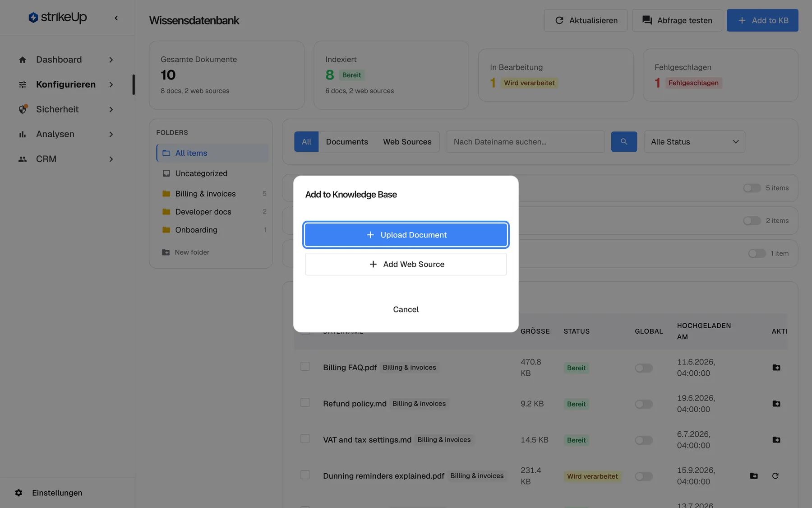This screenshot has height=508, width=812.
Task: Click the Billing & invoices folder icon
Action: click(x=166, y=194)
